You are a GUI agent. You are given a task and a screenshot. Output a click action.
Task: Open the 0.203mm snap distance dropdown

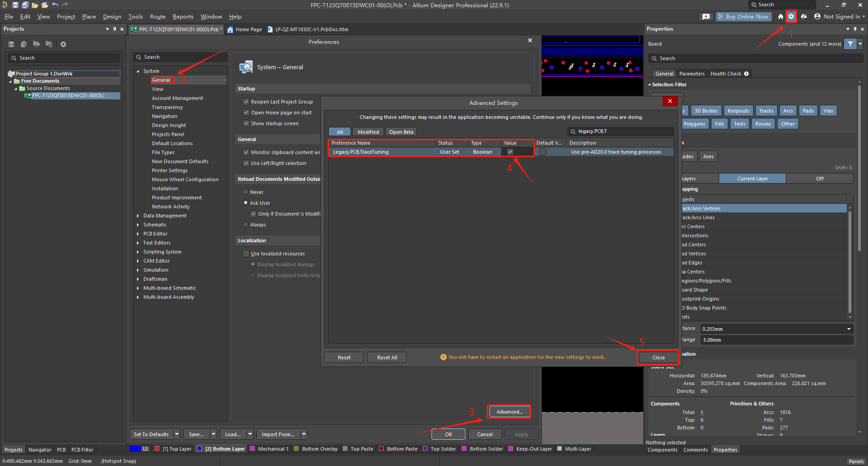[x=849, y=329]
